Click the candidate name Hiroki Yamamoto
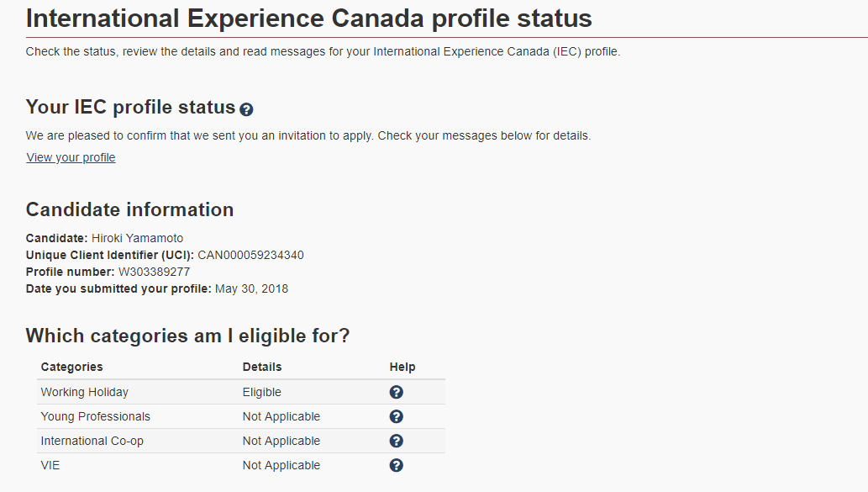The image size is (868, 492). tap(137, 238)
